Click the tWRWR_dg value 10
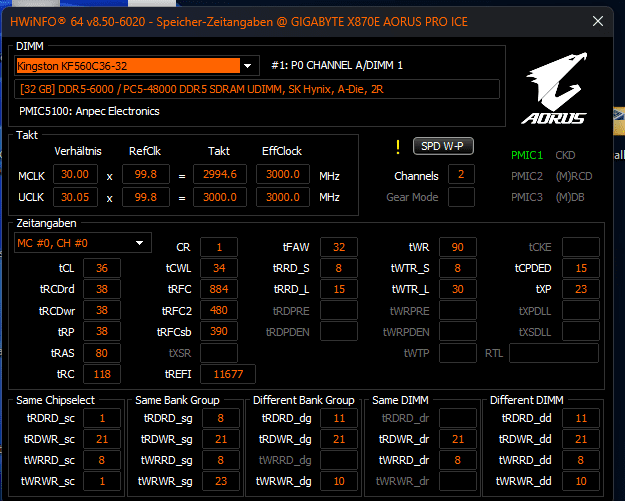Viewport: 625px width, 501px height. [339, 481]
